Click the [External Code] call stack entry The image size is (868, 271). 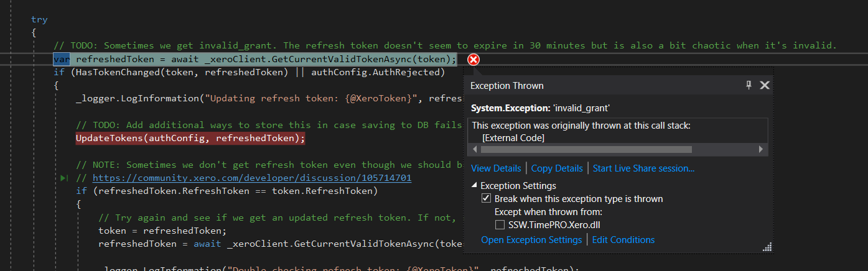point(513,138)
